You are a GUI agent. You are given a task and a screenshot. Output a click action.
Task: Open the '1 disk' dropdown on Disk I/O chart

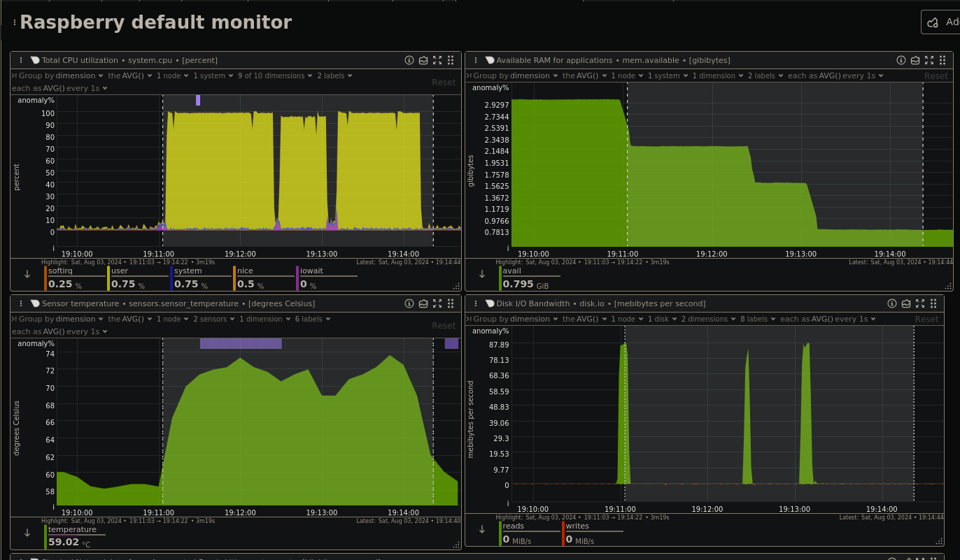click(x=662, y=319)
